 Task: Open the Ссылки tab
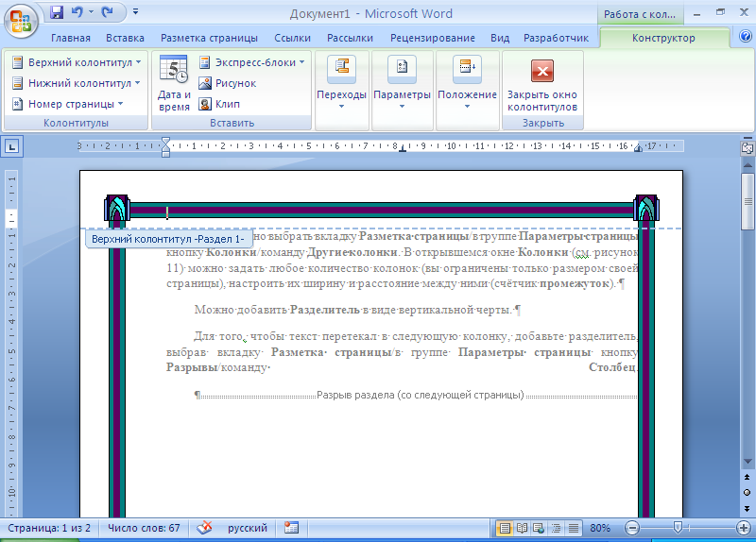coord(292,38)
